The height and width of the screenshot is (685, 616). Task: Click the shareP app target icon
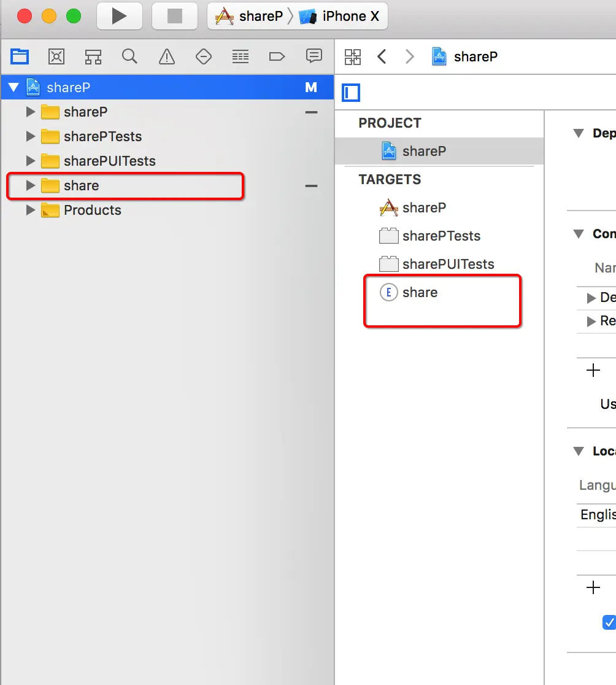pyautogui.click(x=388, y=207)
